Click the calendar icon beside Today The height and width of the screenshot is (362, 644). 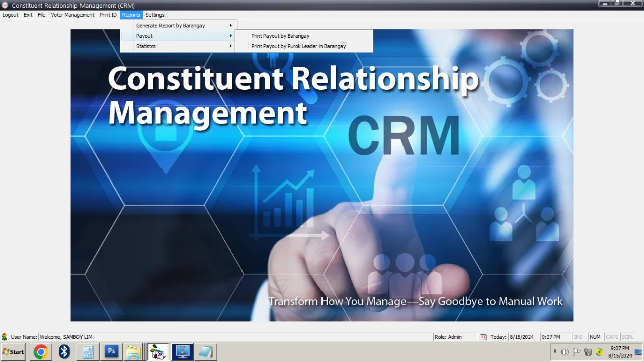tap(483, 337)
